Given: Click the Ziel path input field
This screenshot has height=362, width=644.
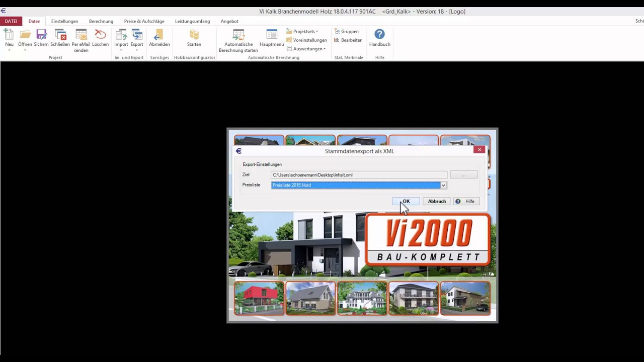Looking at the screenshot, I should (x=359, y=175).
